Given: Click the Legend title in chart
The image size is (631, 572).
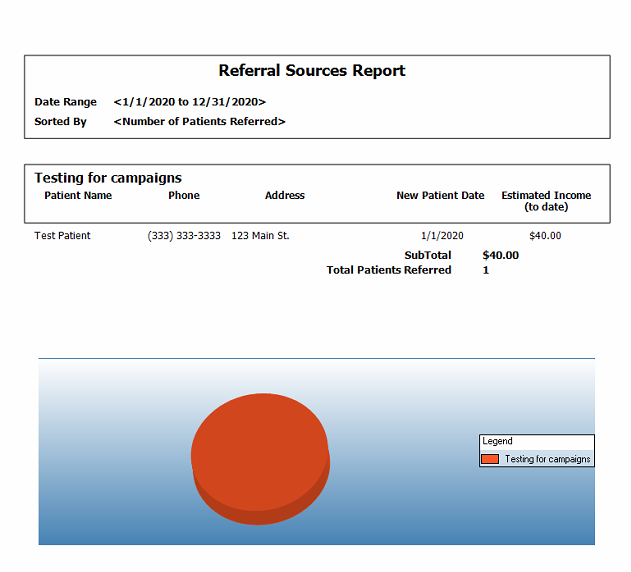Looking at the screenshot, I should [x=497, y=441].
